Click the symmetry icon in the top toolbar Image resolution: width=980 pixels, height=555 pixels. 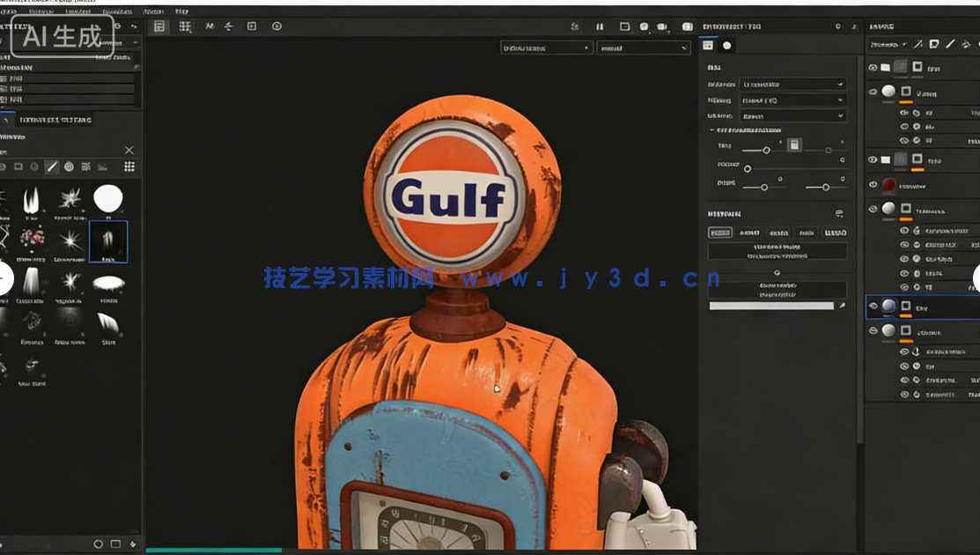pos(208,26)
